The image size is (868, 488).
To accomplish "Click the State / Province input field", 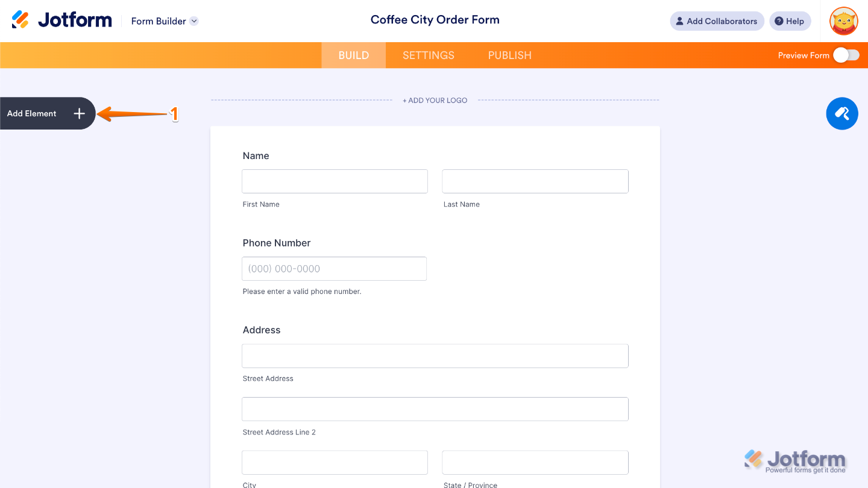I will coord(535,463).
